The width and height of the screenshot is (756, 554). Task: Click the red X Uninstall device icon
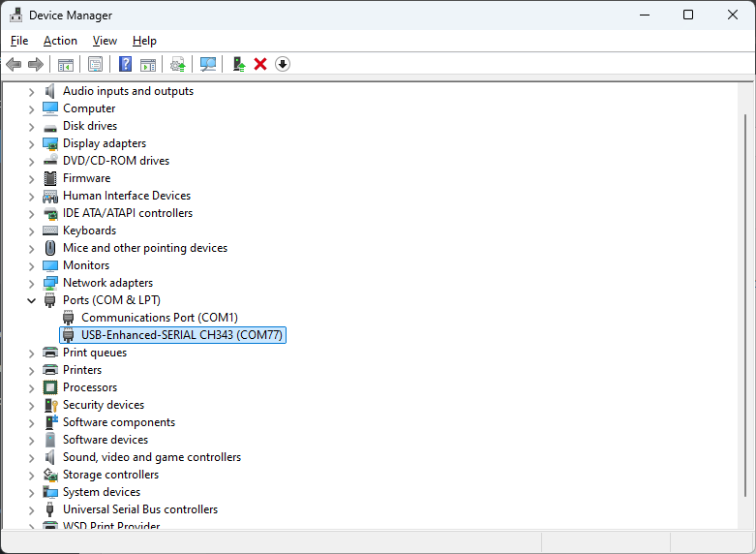tap(260, 64)
